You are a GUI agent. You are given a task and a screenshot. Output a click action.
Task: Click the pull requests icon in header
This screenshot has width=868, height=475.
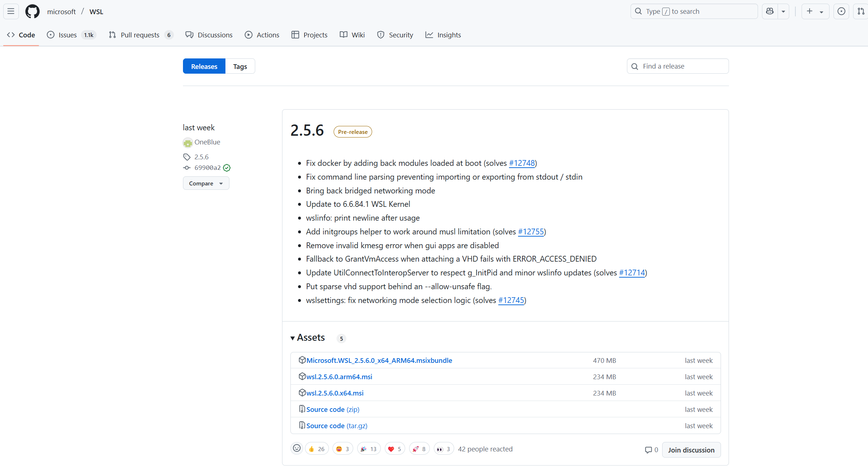point(861,12)
